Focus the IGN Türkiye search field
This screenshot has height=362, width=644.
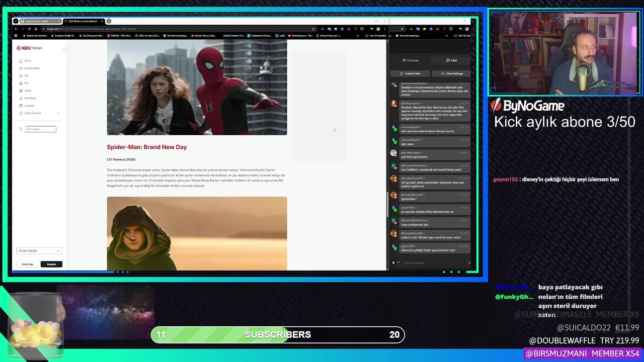(40, 129)
